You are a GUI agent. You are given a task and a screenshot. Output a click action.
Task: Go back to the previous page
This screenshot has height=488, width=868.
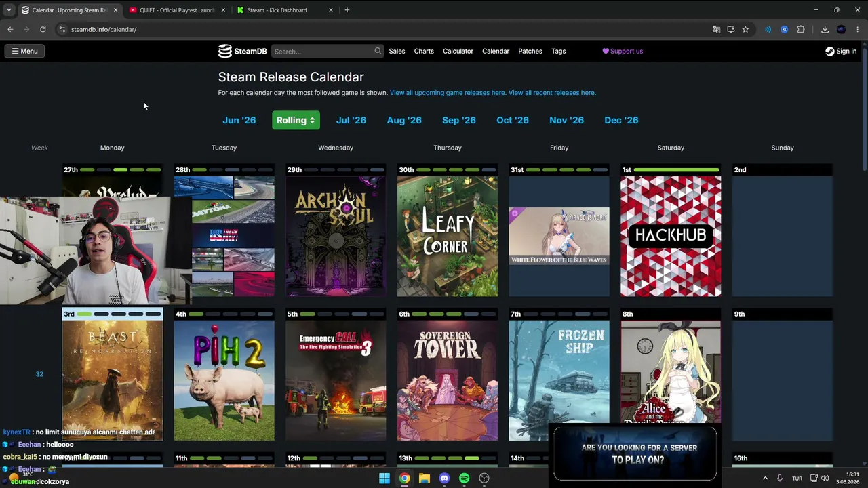[10, 29]
